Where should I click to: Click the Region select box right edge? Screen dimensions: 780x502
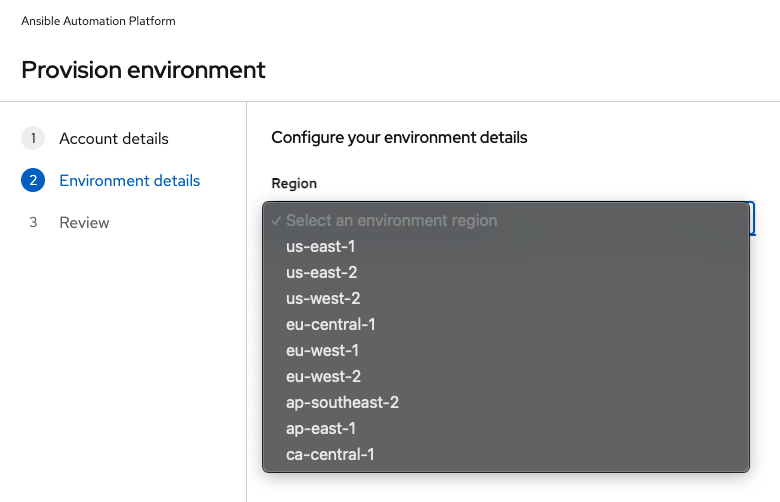point(752,218)
